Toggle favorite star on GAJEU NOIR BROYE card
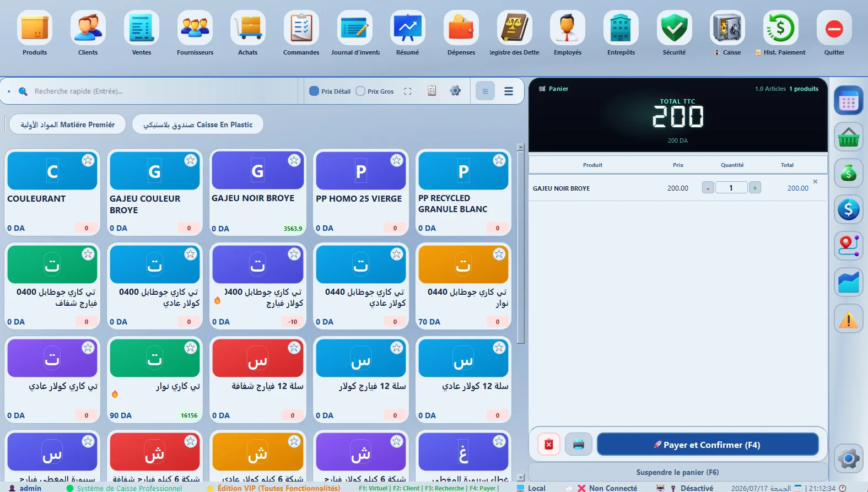 click(294, 160)
